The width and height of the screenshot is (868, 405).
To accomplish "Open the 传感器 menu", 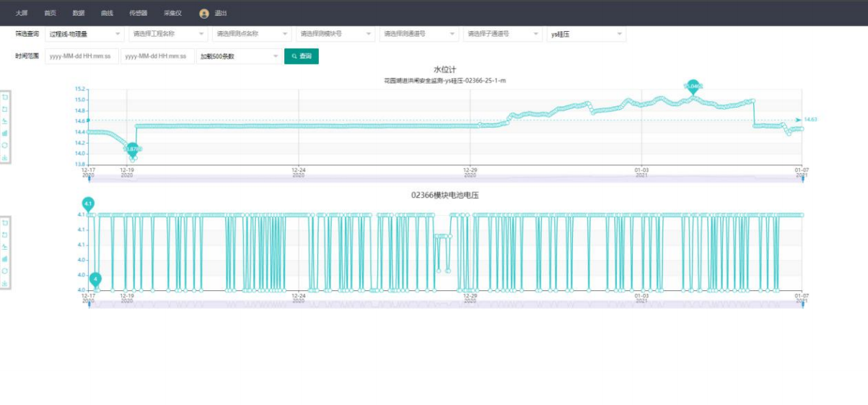I will coord(138,13).
